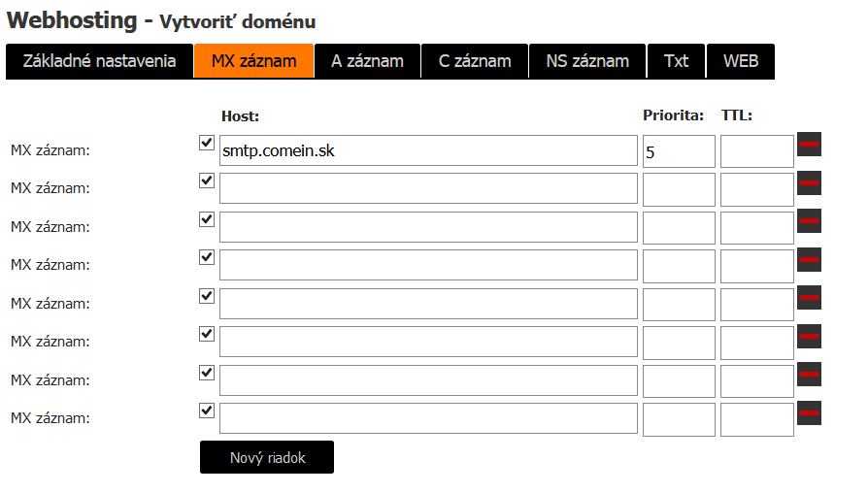Delete the third MX záznam row via its minus icon
Screen dimensions: 868x493
coord(809,220)
